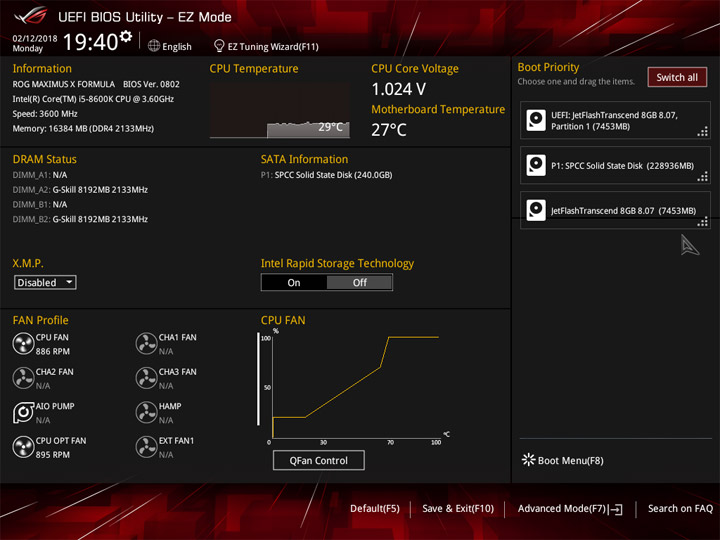Click the 27°C motherboard temperature value
This screenshot has height=540, width=720.
coord(389,130)
